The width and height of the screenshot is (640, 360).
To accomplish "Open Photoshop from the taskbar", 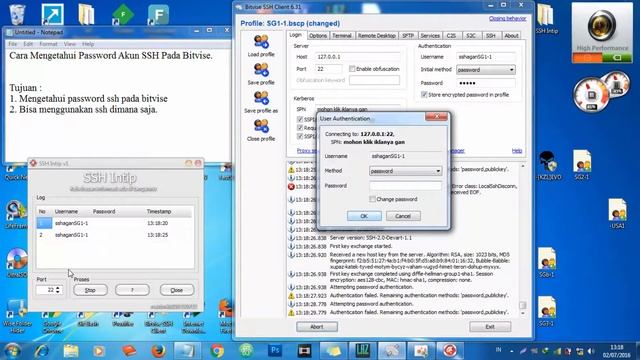I will (275, 351).
